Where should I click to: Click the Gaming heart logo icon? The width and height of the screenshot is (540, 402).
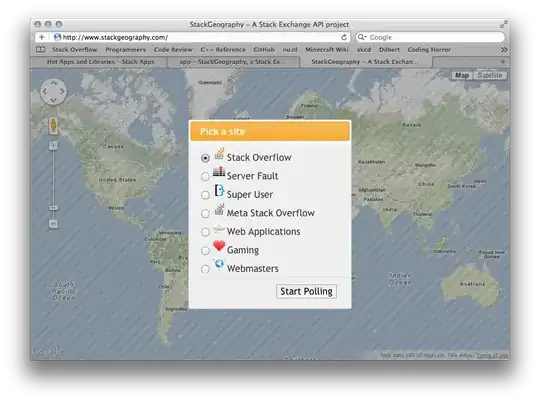point(219,246)
